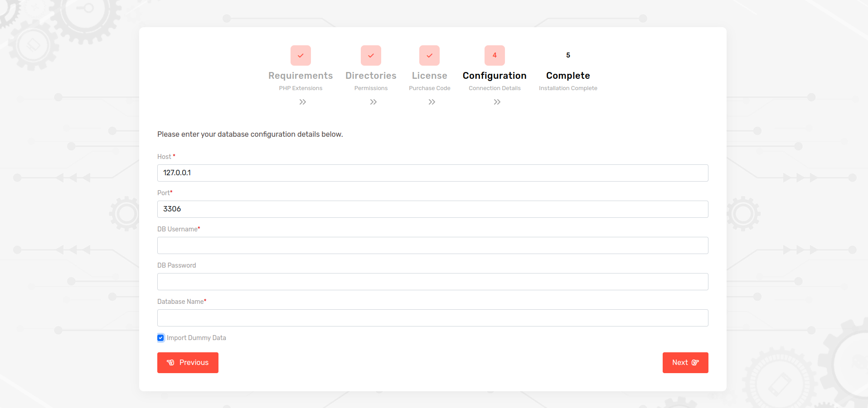Viewport: 868px width, 408px height.
Task: Click into the DB Username field
Action: click(x=432, y=245)
